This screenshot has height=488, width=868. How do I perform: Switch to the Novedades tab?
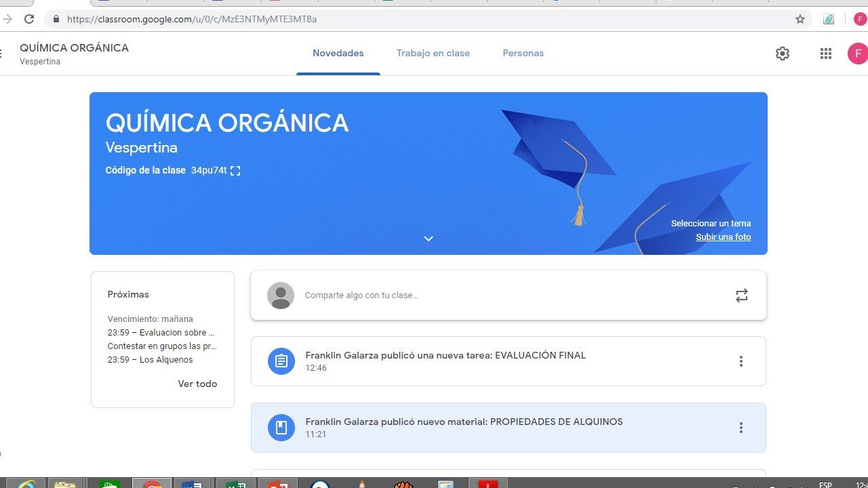point(338,54)
